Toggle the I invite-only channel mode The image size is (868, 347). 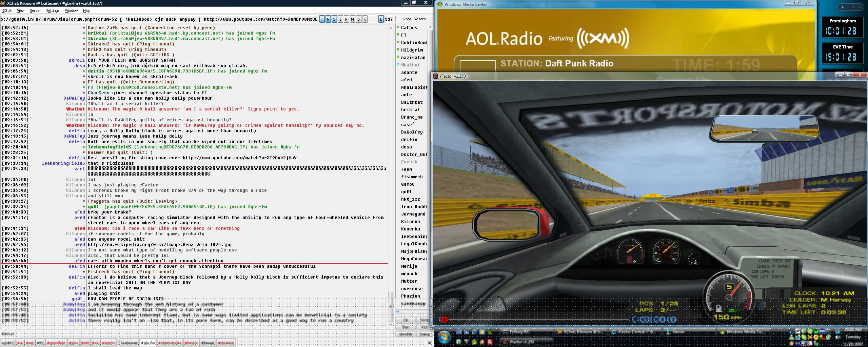[x=340, y=19]
